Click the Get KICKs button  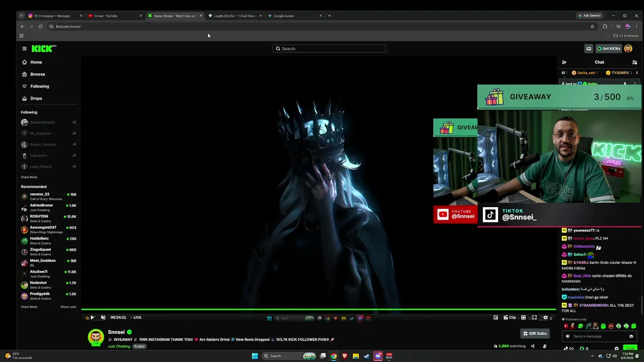608,49
